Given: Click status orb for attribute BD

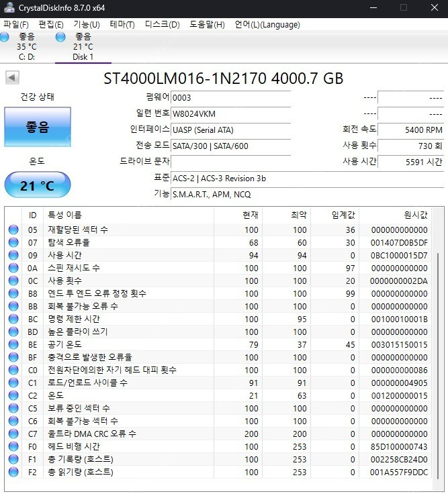Looking at the screenshot, I should click(13, 332).
